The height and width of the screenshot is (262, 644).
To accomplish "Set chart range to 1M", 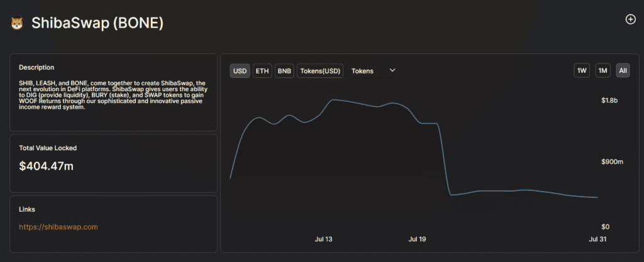I will 602,71.
